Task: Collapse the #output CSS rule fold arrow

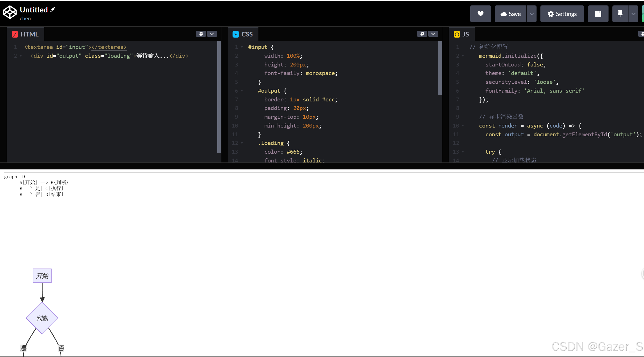Action: pyautogui.click(x=242, y=91)
